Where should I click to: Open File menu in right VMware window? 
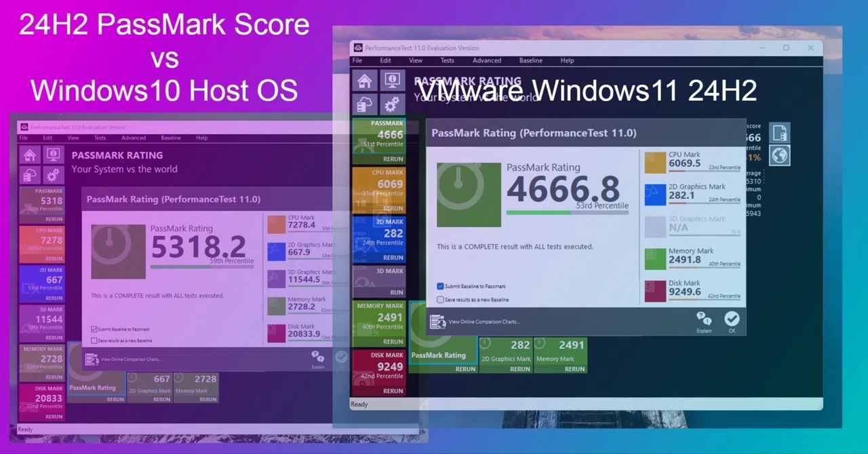(357, 60)
